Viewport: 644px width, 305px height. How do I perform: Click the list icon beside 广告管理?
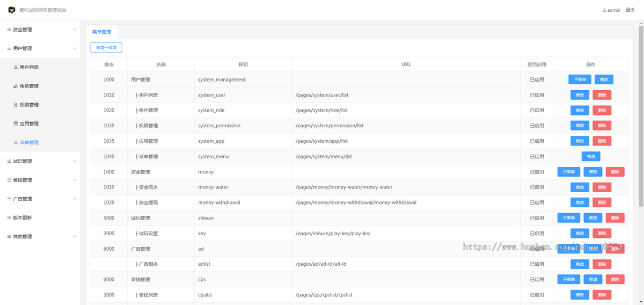[x=9, y=199]
